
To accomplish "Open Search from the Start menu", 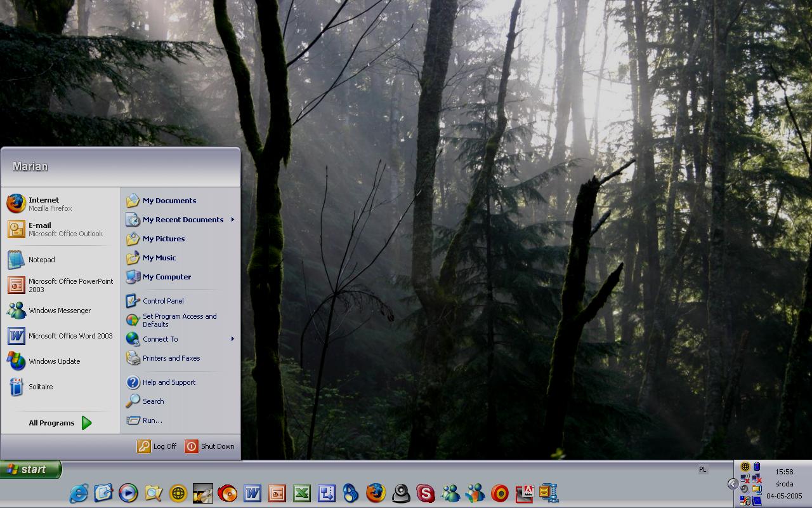I will [x=180, y=401].
